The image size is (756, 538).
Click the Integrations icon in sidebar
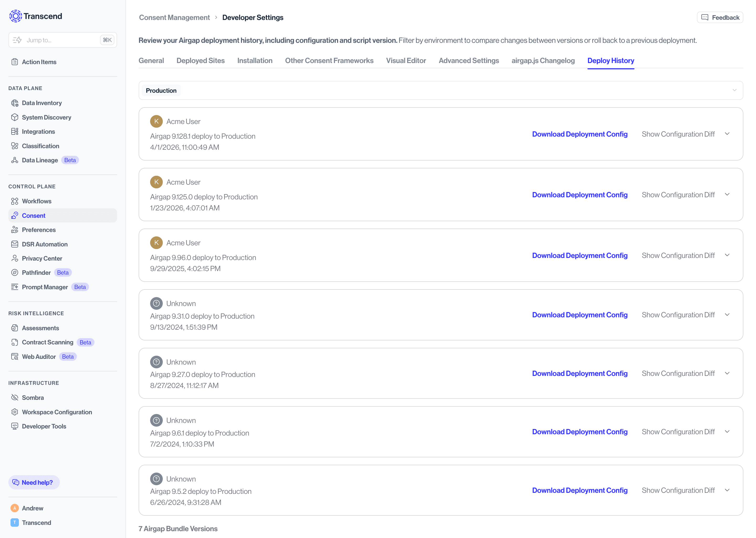coord(14,132)
